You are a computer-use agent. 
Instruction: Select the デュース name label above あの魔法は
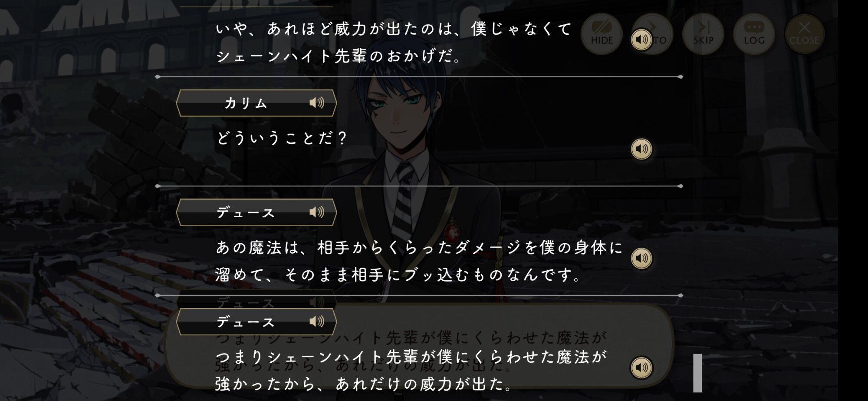[x=246, y=213]
